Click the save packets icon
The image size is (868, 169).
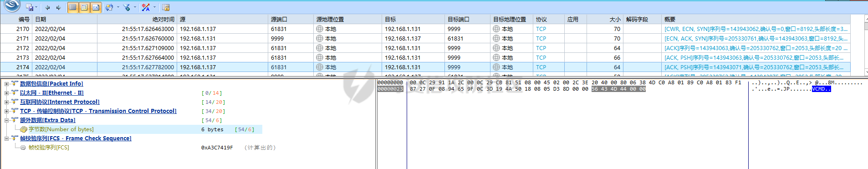coord(30,7)
